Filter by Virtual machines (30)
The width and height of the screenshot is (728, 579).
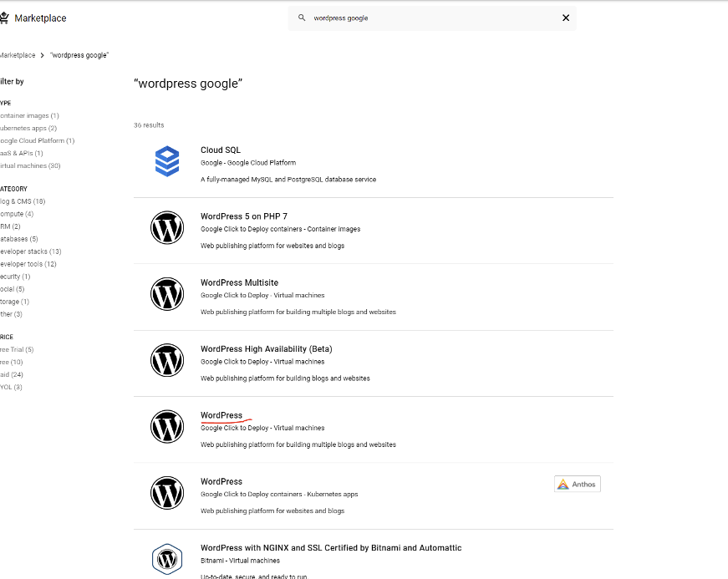click(x=30, y=165)
